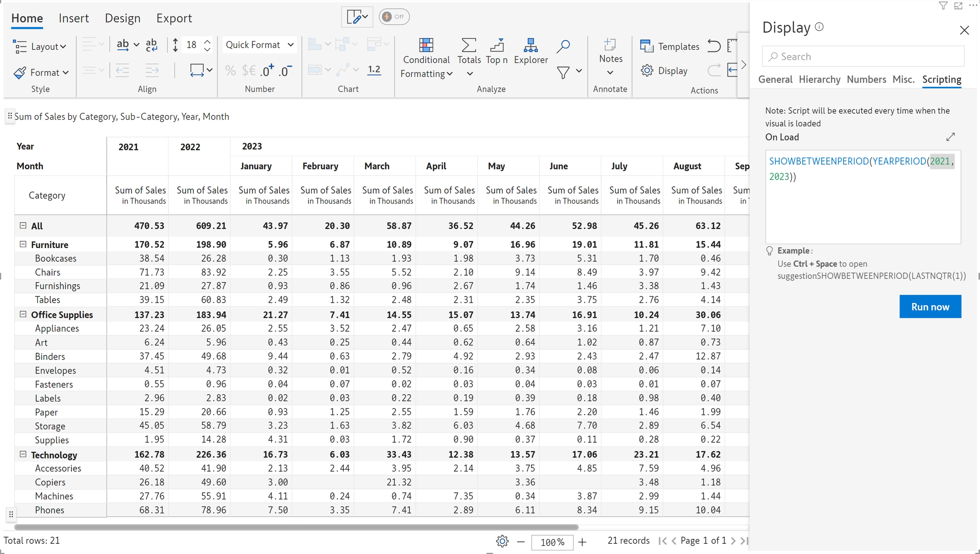Expand the On Load script editor
The image size is (980, 554).
coord(951,137)
